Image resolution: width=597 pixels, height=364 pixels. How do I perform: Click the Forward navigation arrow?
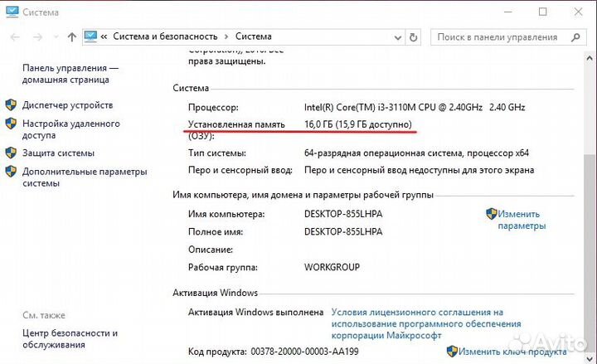click(37, 37)
